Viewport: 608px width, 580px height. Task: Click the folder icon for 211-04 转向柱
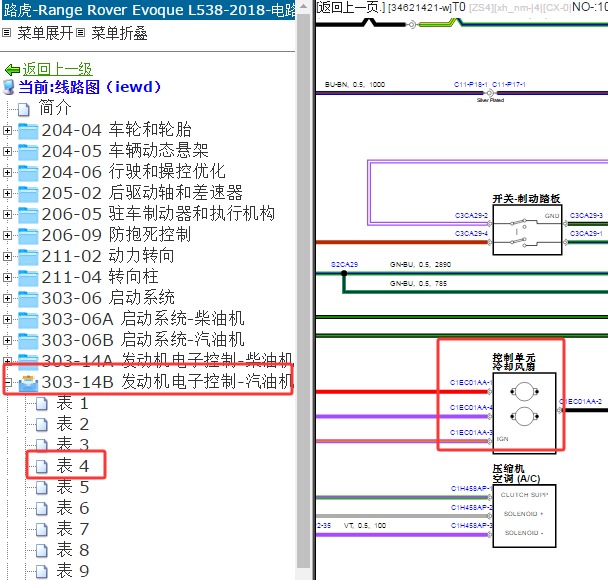click(x=28, y=278)
